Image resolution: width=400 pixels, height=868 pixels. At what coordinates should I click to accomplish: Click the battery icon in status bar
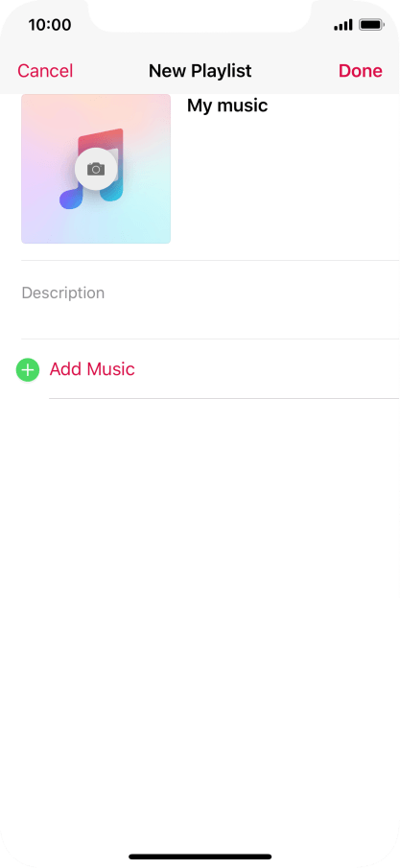coord(371,25)
